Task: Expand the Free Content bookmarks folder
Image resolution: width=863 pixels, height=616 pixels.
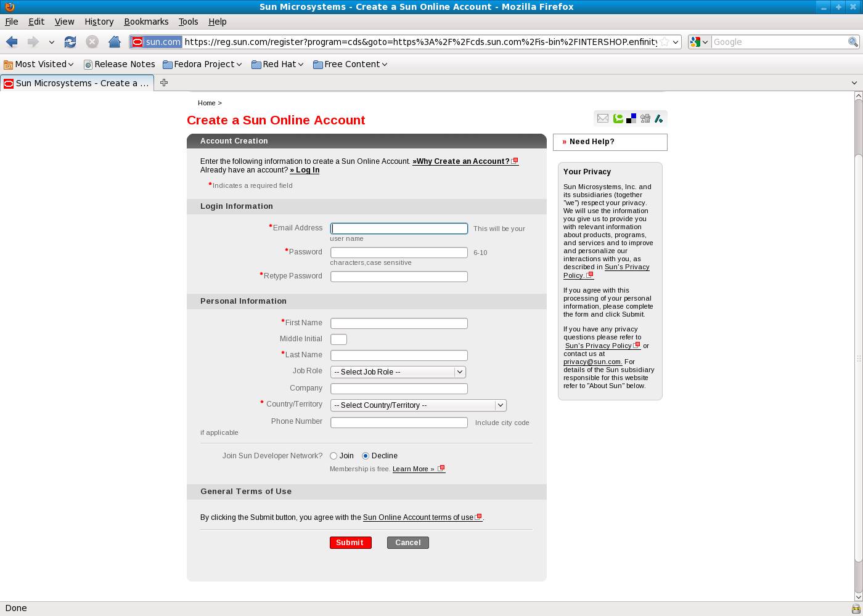Action: click(x=350, y=64)
